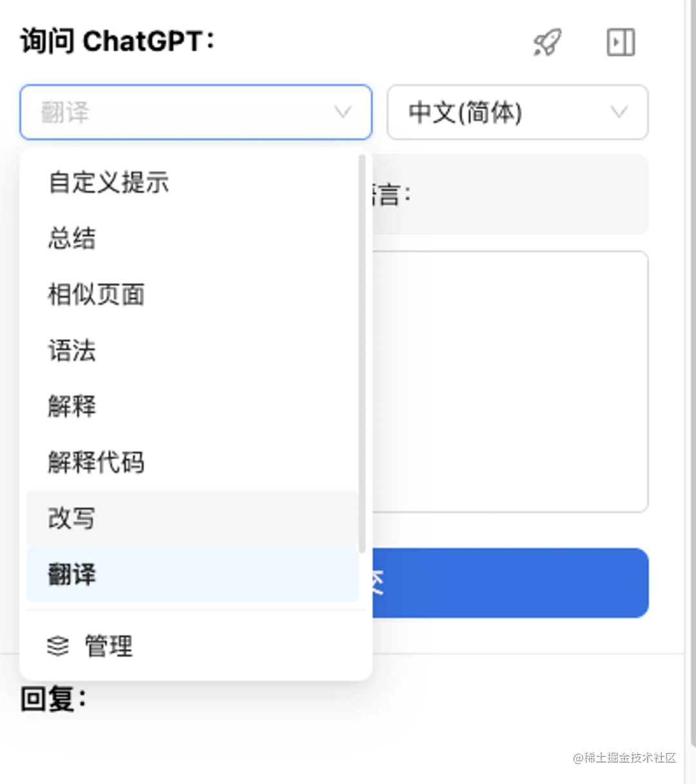Click the side panel toggle icon
The height and width of the screenshot is (784, 696).
[621, 43]
